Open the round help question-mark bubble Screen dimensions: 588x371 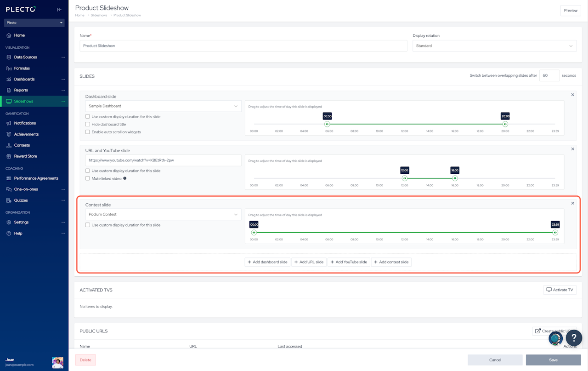point(574,338)
